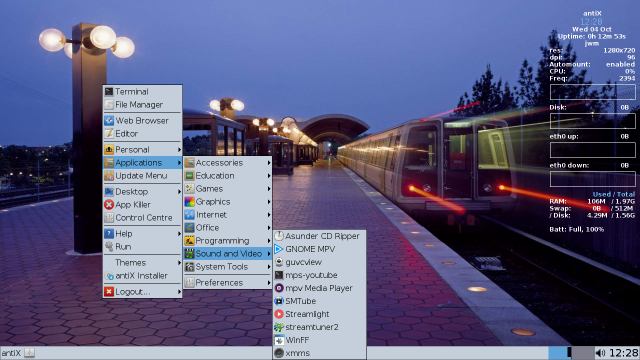Expand the Logout options arrow
Screen dimensions: 640x360
click(x=179, y=292)
